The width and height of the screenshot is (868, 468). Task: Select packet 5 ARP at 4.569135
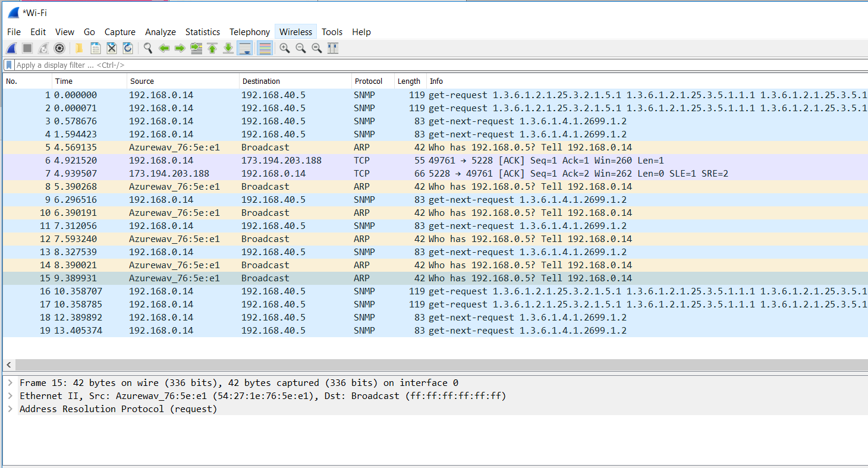pyautogui.click(x=435, y=147)
